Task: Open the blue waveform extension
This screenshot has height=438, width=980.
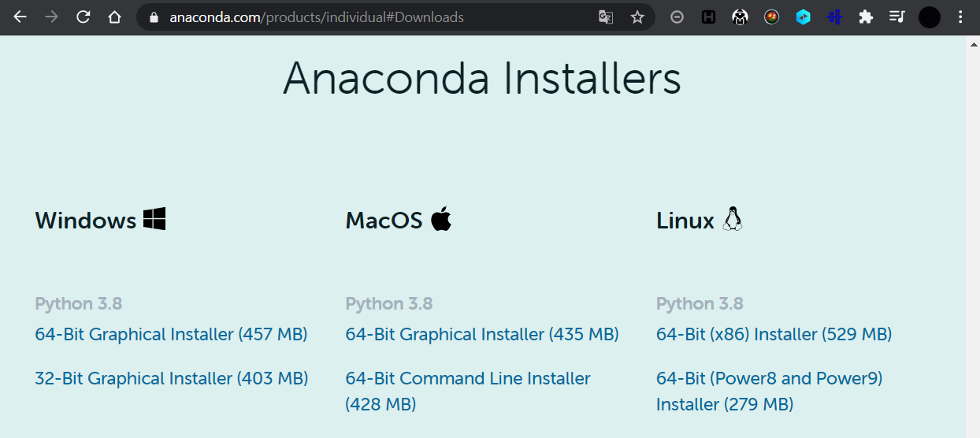Action: pos(834,17)
